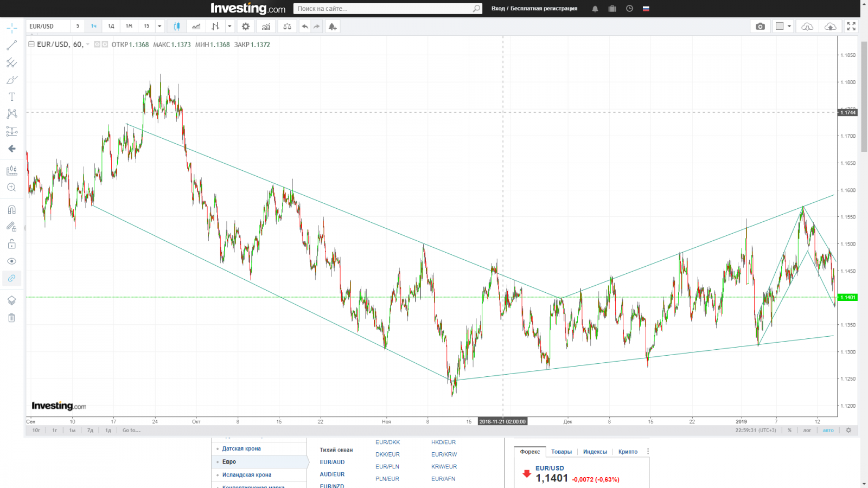868x488 pixels.
Task: Open the chart layout dropdown
Action: point(783,27)
